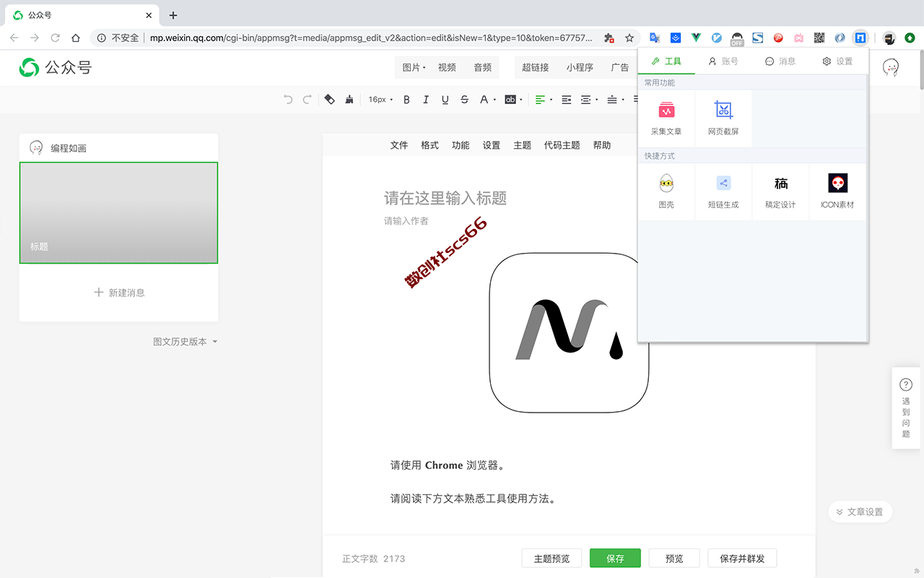This screenshot has width=924, height=578.
Task: Expand the 图文历史版本 dropdown
Action: pos(186,342)
